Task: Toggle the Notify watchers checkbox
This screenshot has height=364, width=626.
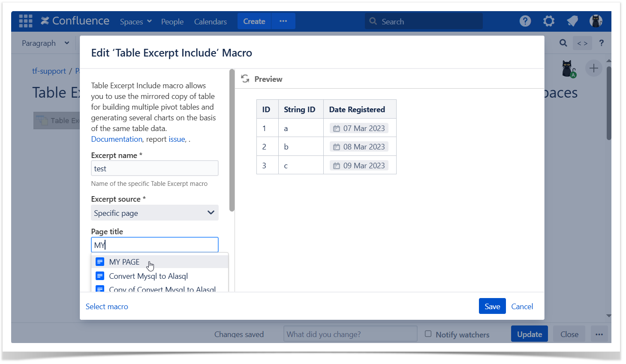Action: [428, 334]
